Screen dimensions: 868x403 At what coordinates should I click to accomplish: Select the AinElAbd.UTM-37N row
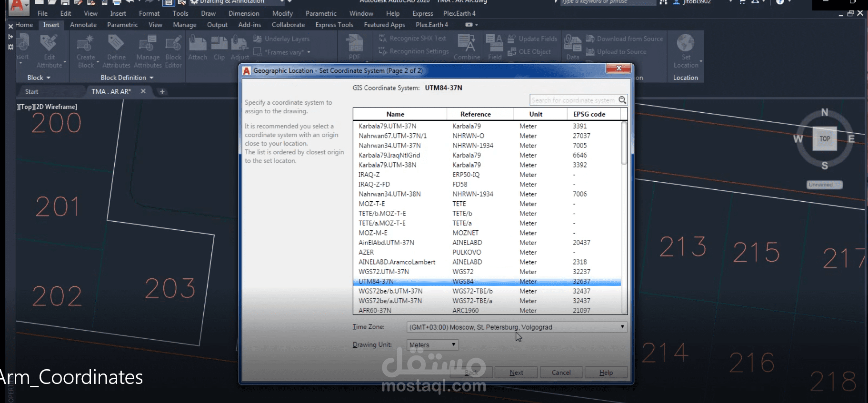pyautogui.click(x=487, y=243)
